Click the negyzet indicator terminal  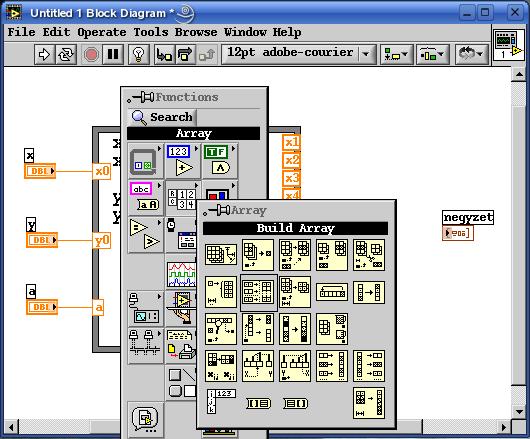click(x=458, y=233)
